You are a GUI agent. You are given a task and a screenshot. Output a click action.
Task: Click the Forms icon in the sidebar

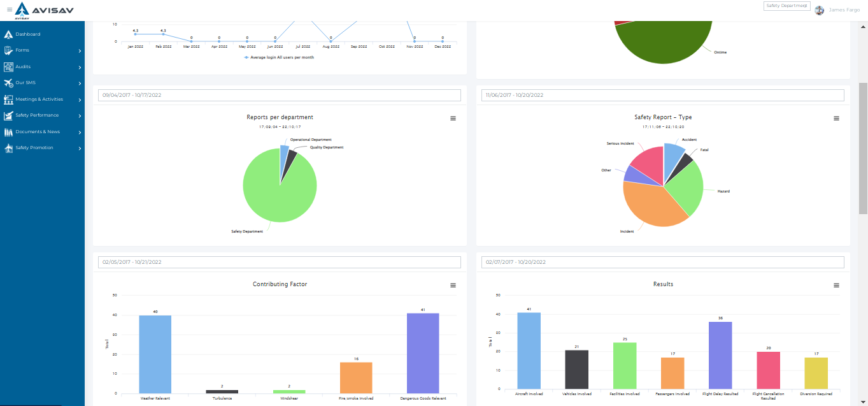8,50
